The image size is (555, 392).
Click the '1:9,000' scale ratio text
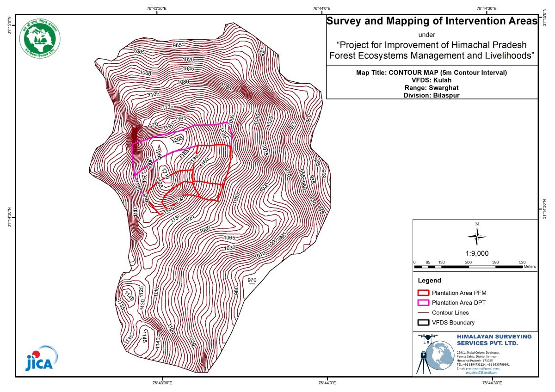(477, 254)
